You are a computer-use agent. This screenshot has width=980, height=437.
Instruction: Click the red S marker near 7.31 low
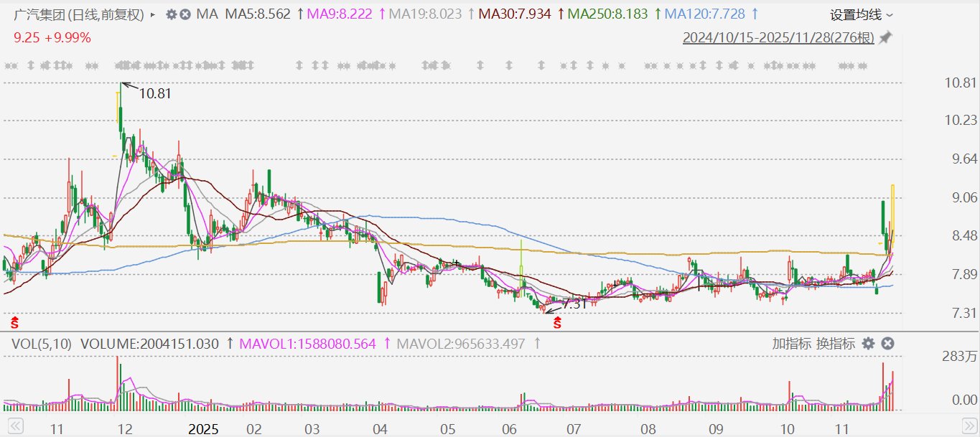[557, 324]
